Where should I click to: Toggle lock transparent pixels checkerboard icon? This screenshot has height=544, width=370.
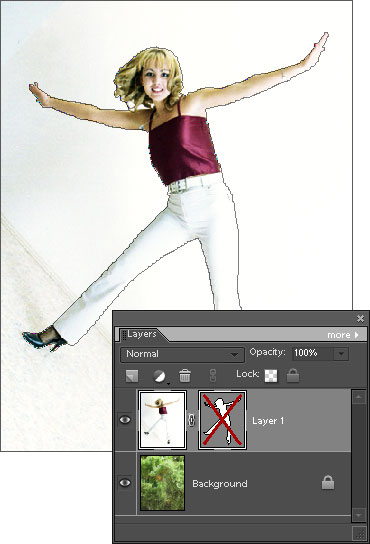(x=271, y=376)
